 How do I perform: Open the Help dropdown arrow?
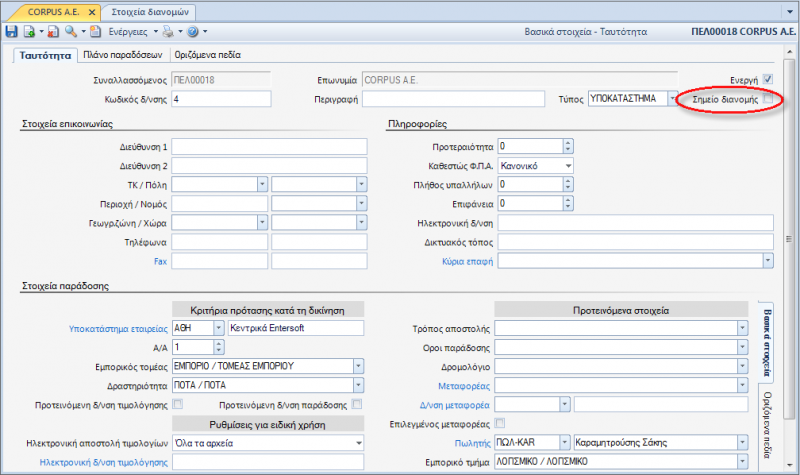click(205, 32)
